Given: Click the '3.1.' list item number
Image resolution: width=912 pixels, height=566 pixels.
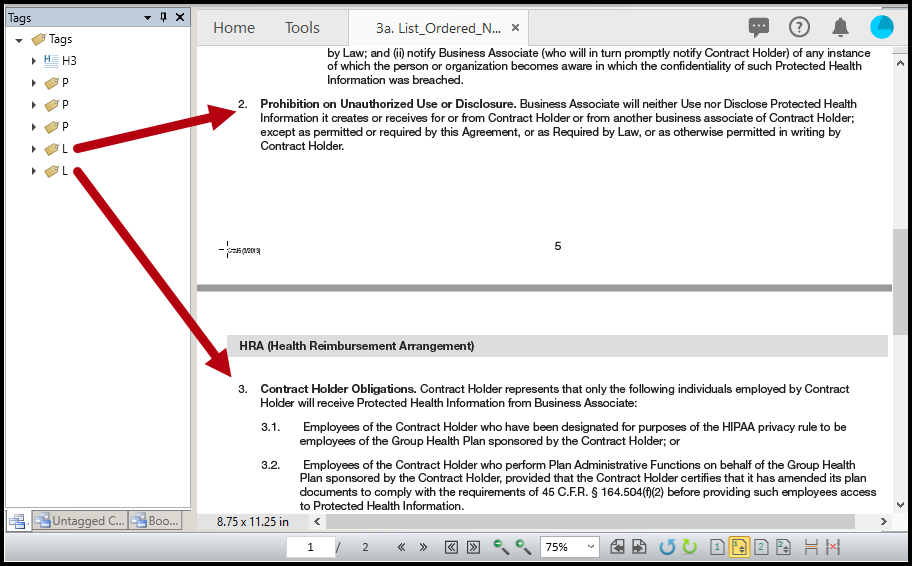Looking at the screenshot, I should pos(270,427).
